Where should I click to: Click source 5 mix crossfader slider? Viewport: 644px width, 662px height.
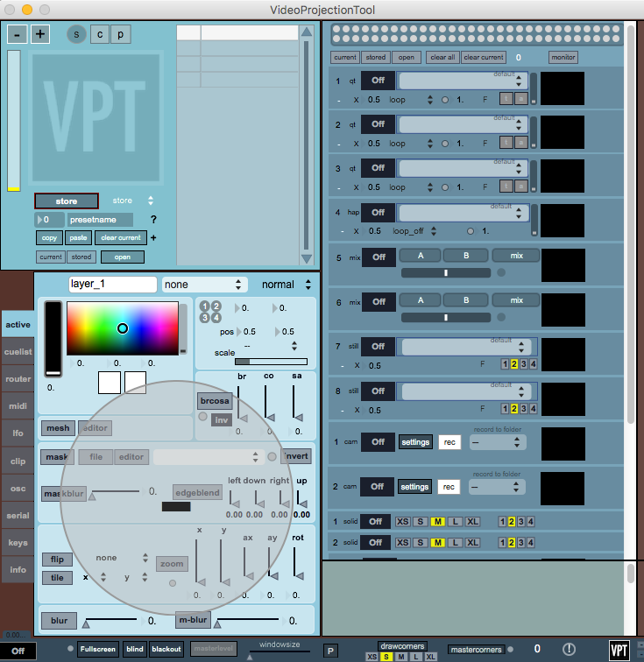click(446, 273)
